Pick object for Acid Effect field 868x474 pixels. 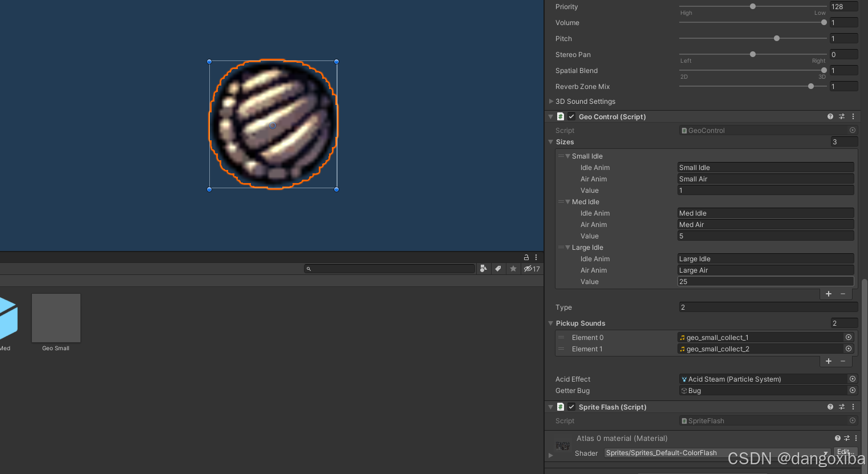tap(853, 379)
